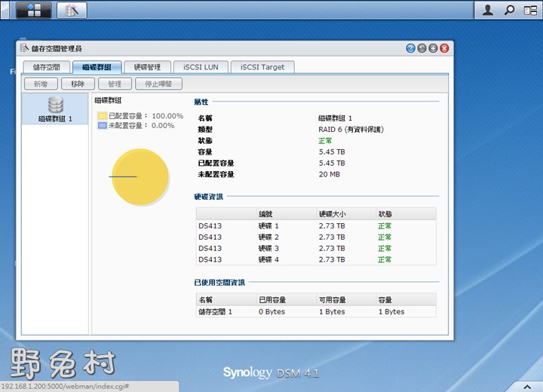Click the 名稱 column header in used space table
The width and height of the screenshot is (543, 392).
coord(226,300)
